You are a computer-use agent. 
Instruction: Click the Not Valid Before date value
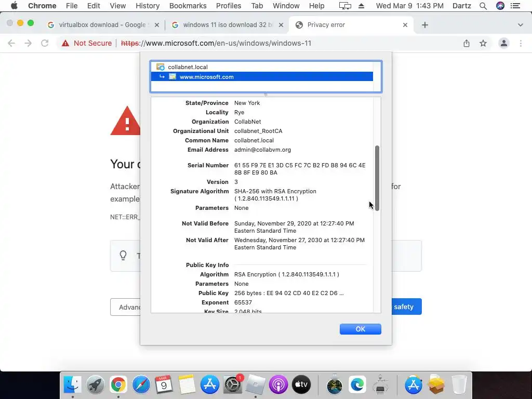(294, 227)
